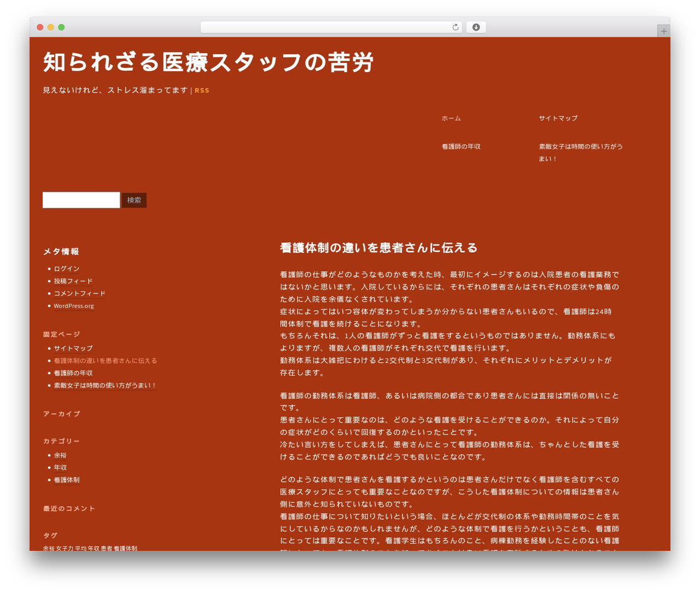Open サイトマップ in the navigation menu
This screenshot has height=593, width=700.
(558, 118)
